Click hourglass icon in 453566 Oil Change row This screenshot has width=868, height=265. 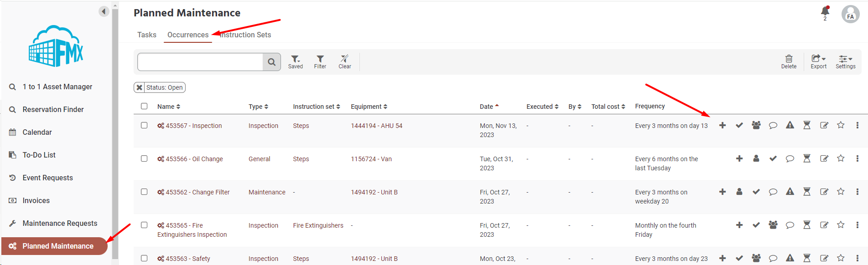[x=807, y=158]
